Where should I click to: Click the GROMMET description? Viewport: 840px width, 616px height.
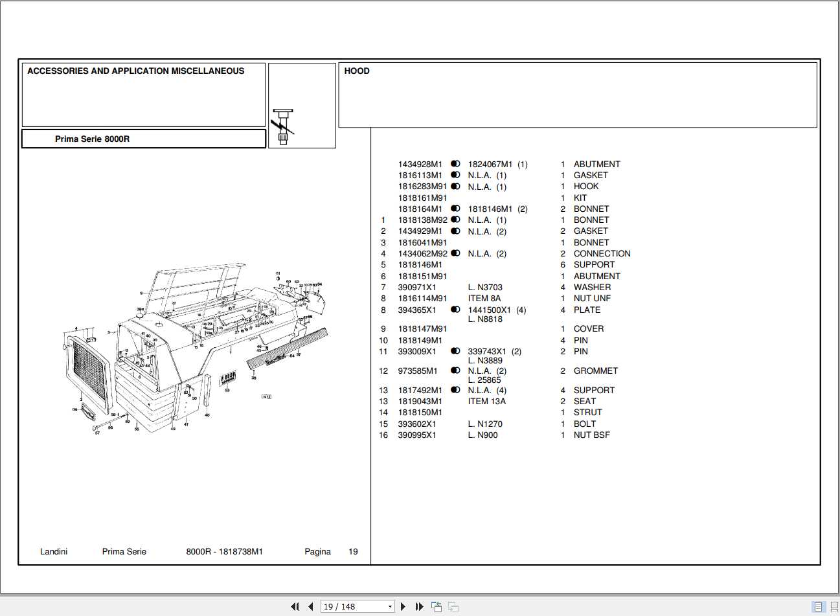point(596,371)
